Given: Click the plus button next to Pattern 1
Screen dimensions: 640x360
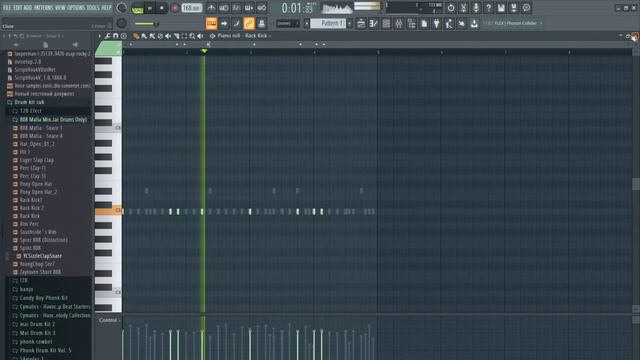Looking at the screenshot, I should tap(350, 24).
